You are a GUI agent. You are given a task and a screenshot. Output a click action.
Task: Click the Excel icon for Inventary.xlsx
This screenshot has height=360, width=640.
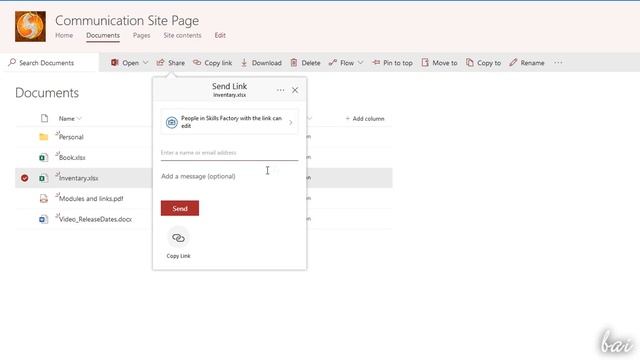[44, 178]
